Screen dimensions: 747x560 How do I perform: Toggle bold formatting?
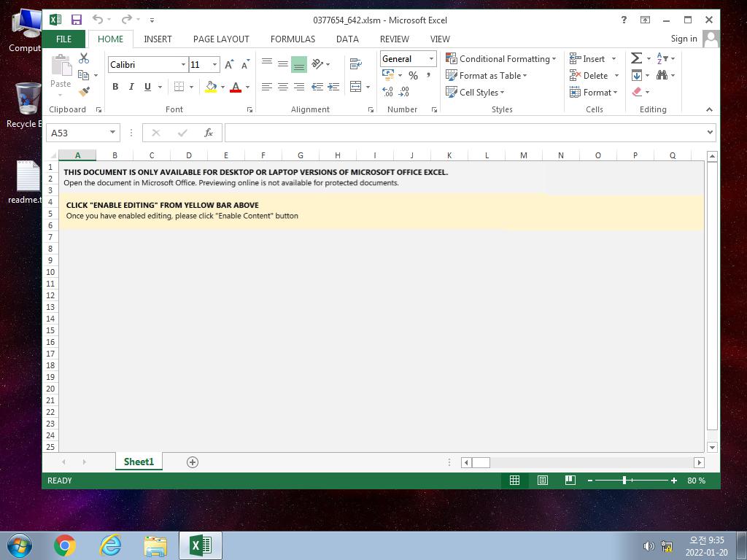click(x=115, y=87)
